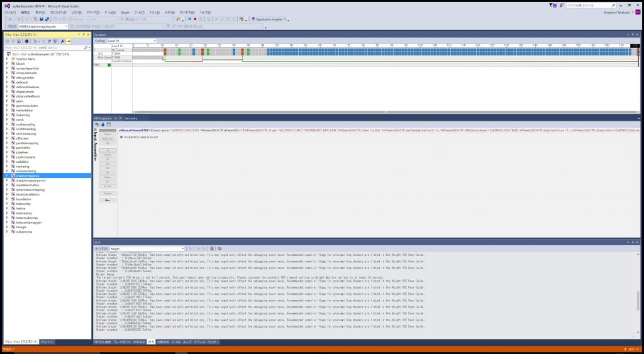The image size is (644, 354).
Task: Open the Application Insights toolbar item
Action: 269,19
